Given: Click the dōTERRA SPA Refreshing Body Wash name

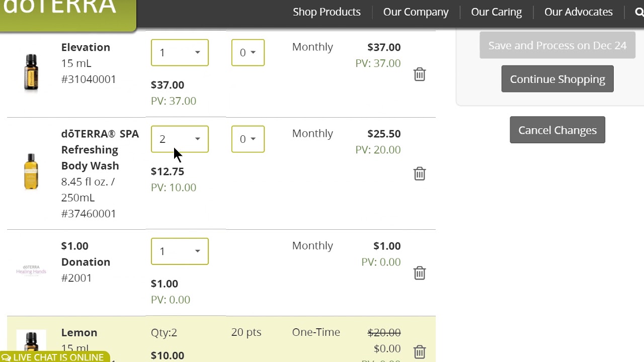Looking at the screenshot, I should 100,149.
